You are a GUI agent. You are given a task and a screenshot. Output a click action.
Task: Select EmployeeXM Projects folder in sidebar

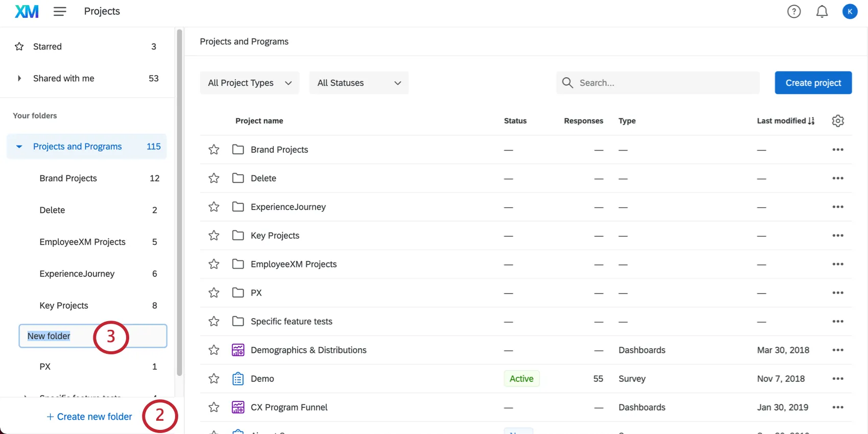pyautogui.click(x=82, y=242)
